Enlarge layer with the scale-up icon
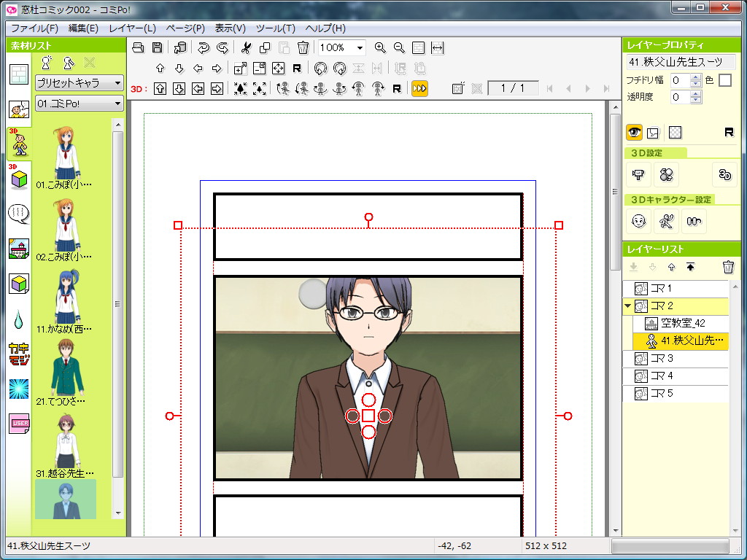The height and width of the screenshot is (560, 747). point(241,68)
